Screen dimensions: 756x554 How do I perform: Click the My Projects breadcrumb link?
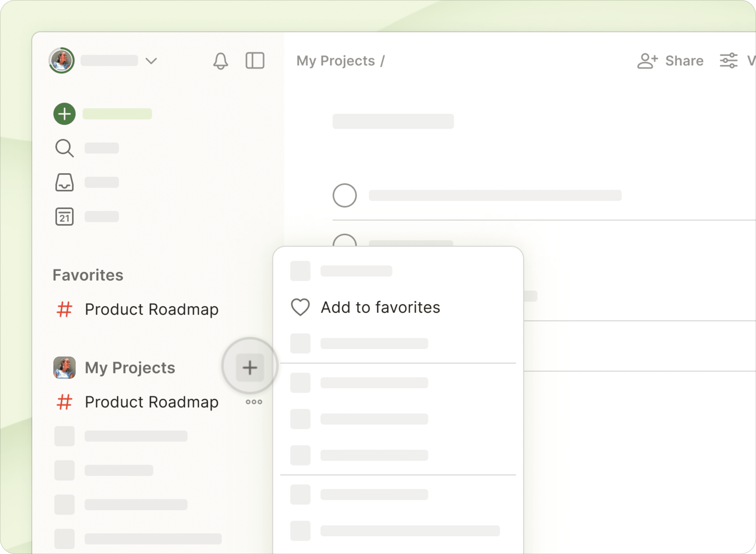pos(336,61)
